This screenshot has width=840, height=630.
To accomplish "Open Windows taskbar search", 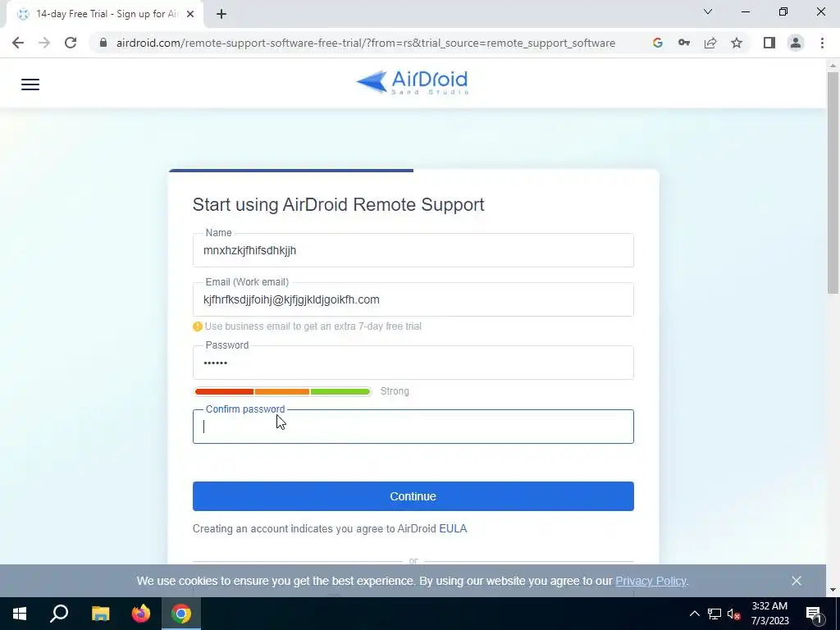I will (x=59, y=614).
